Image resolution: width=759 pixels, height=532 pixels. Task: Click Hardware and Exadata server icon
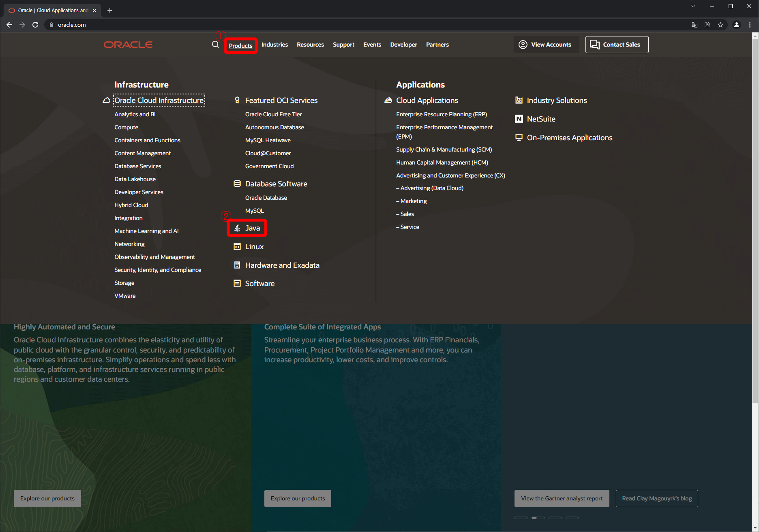(237, 265)
